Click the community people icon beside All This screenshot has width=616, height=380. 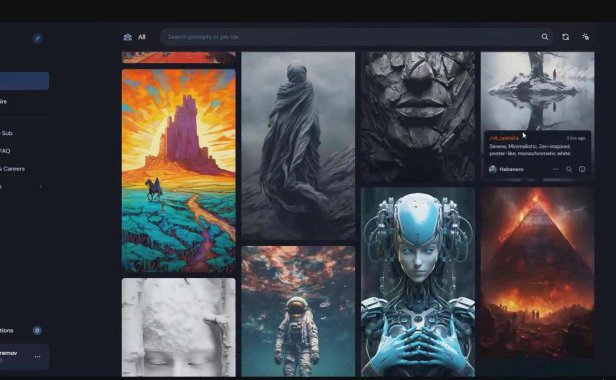coord(127,37)
